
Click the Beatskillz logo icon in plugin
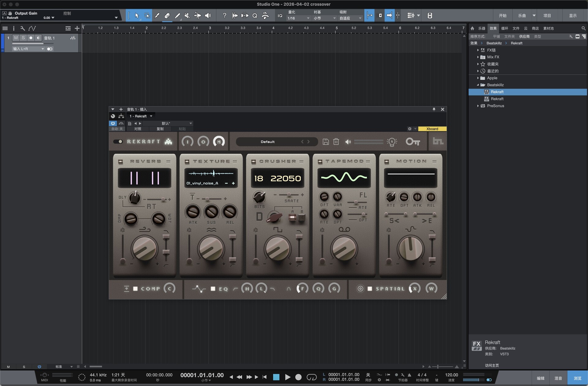pos(438,141)
